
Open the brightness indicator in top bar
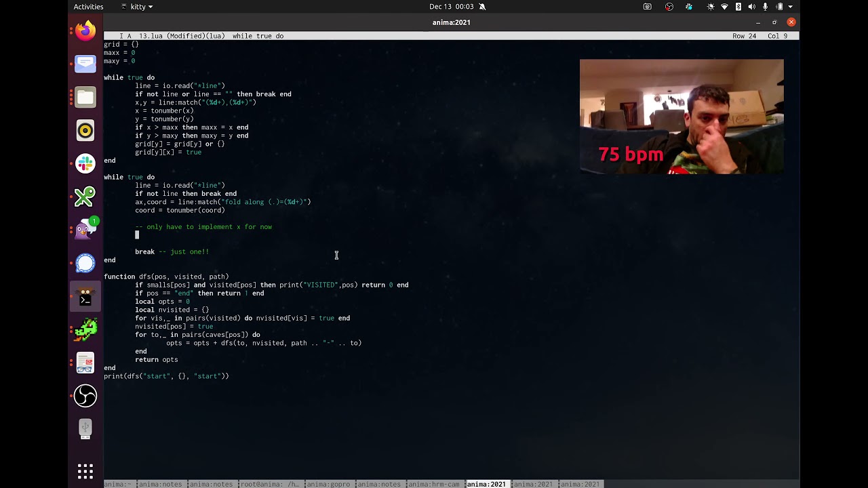[711, 7]
